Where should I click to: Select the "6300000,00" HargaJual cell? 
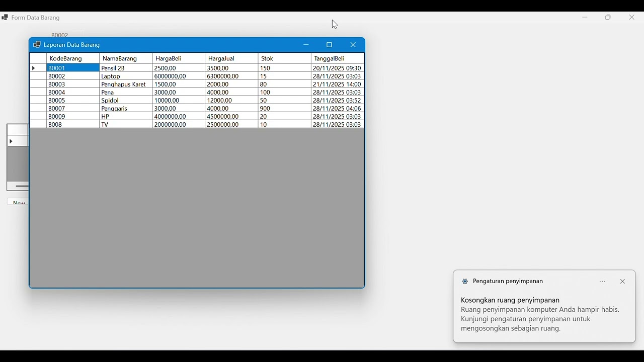click(231, 76)
